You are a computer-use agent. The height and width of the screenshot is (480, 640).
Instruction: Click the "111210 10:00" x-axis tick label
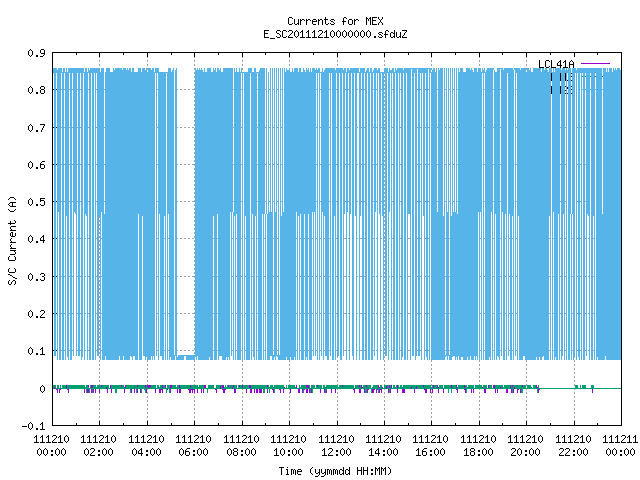tap(289, 446)
